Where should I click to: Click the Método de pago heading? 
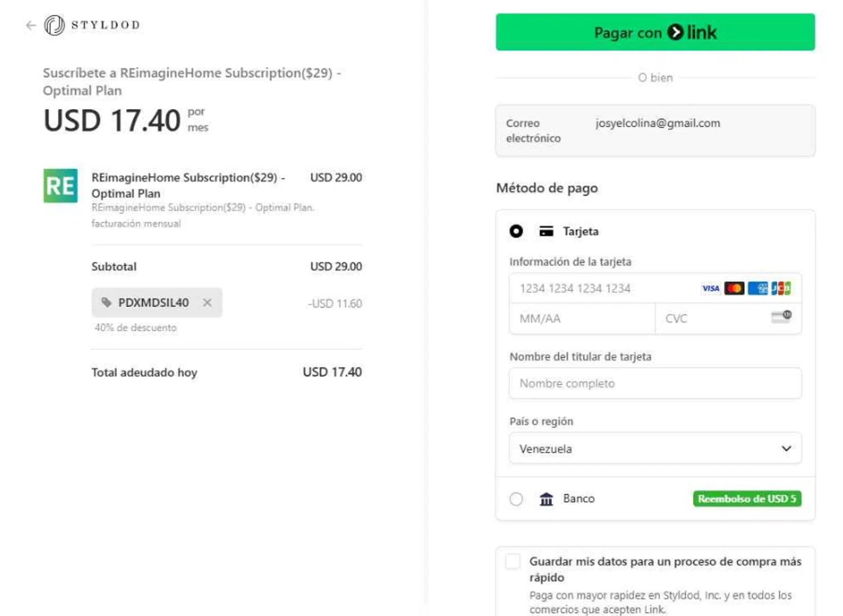[547, 188]
